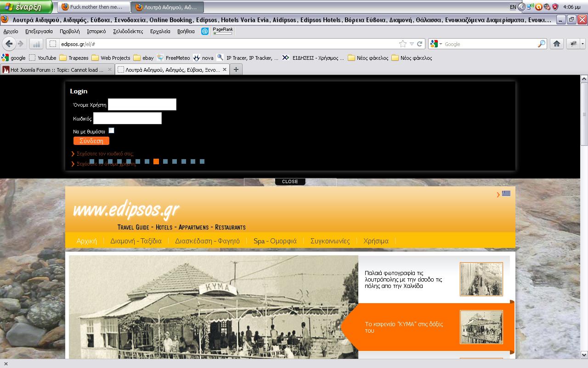
Task: Click the Κωδικός password field
Action: (x=127, y=118)
